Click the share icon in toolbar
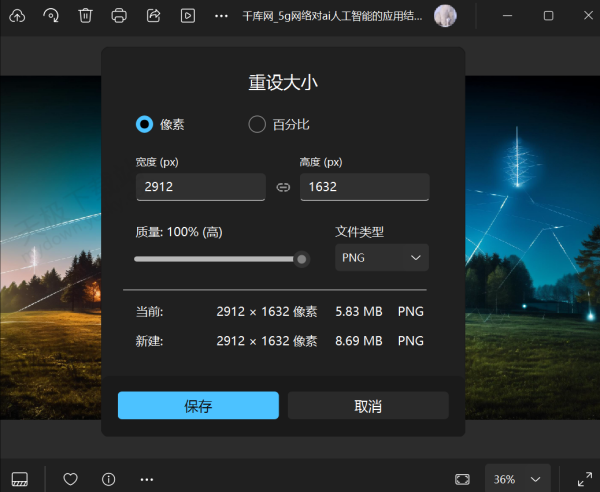This screenshot has height=492, width=600. pyautogui.click(x=153, y=16)
